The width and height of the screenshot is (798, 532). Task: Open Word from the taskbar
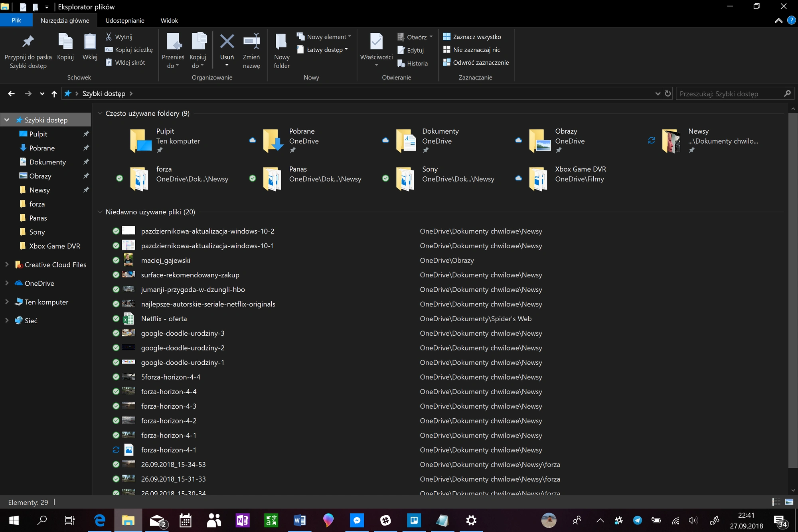coord(300,520)
